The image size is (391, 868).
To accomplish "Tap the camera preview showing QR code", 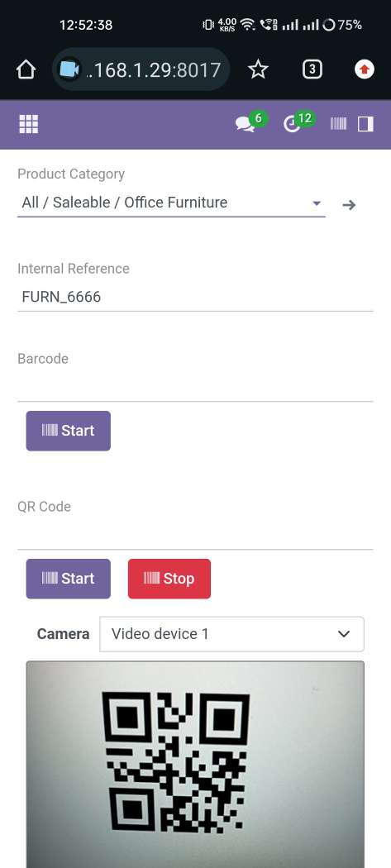I will (x=195, y=765).
